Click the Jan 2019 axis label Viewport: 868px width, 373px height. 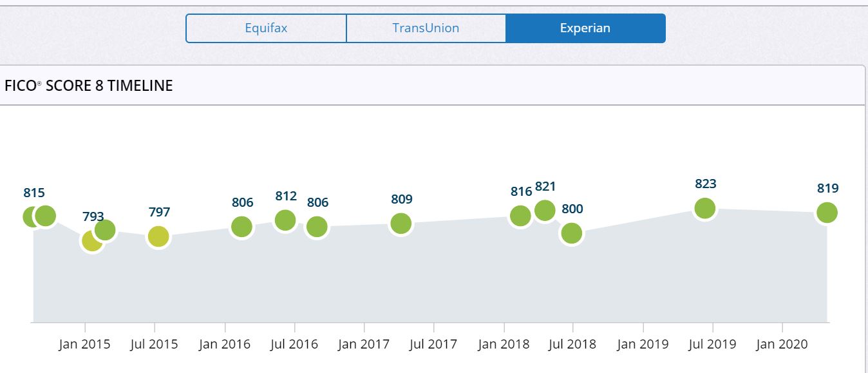(643, 344)
